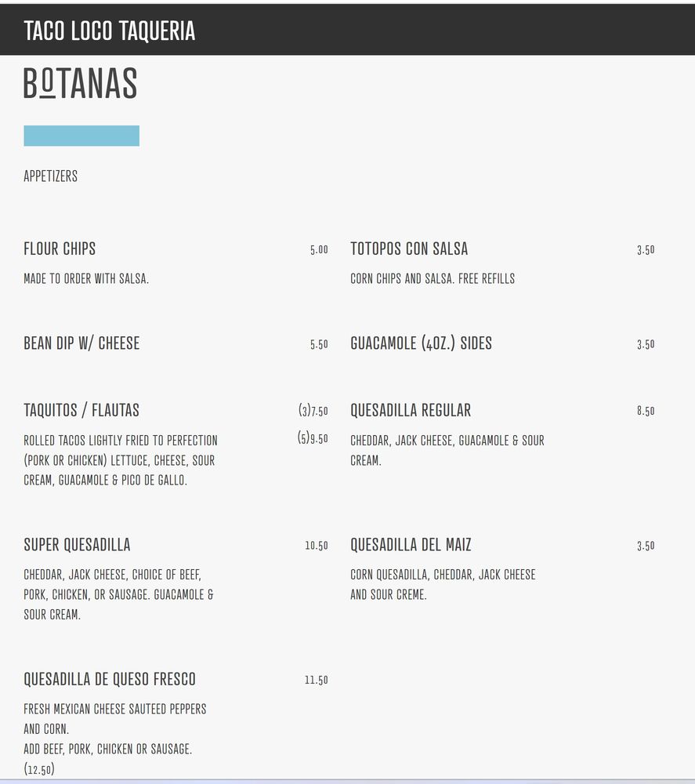Select the Flour Chips menu item
This screenshot has height=784, width=695.
[60, 249]
